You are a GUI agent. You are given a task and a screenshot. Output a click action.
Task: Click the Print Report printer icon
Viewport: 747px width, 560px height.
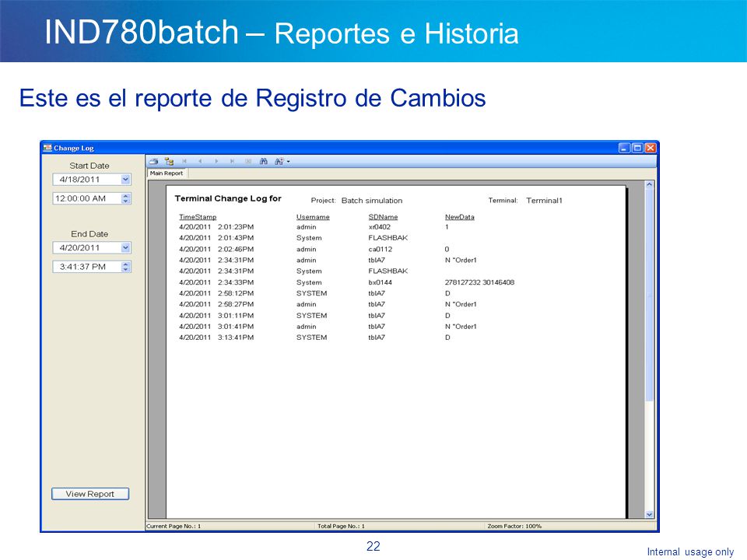pyautogui.click(x=153, y=162)
